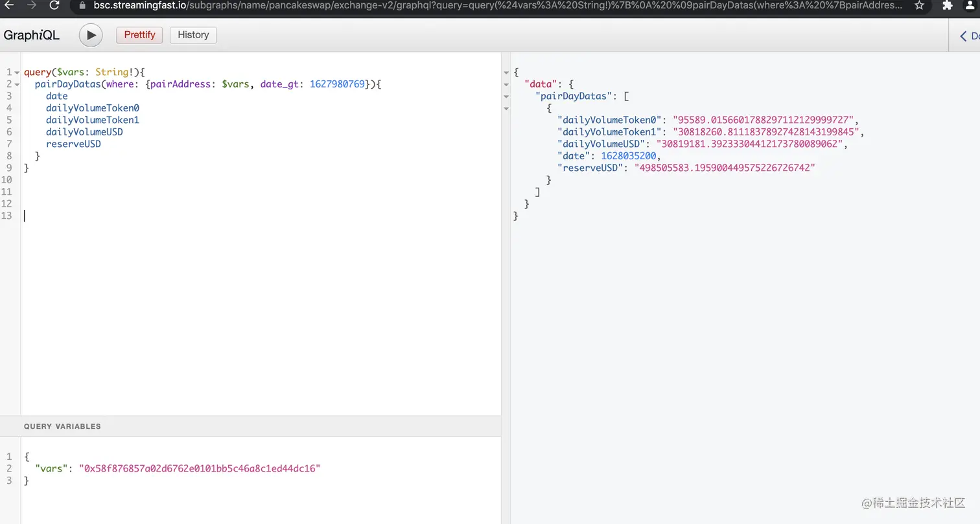Viewport: 980px width, 524px height.
Task: Click the pairAddress argument in the query
Action: (181, 84)
